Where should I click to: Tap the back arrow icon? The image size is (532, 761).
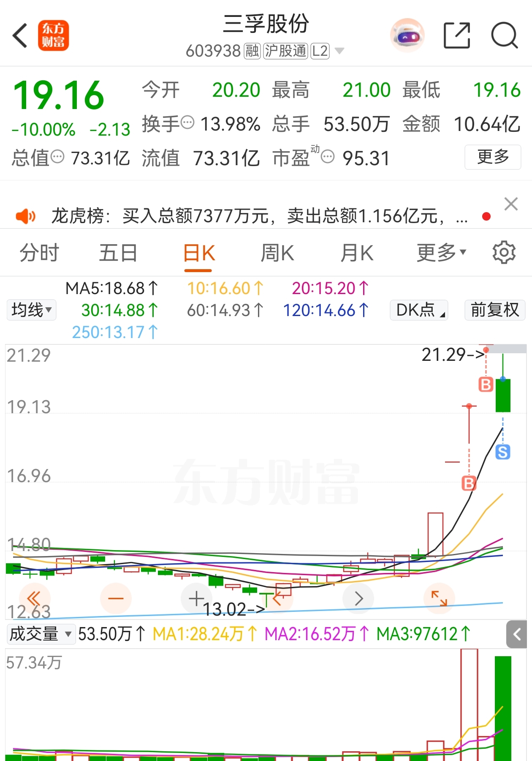(x=20, y=35)
